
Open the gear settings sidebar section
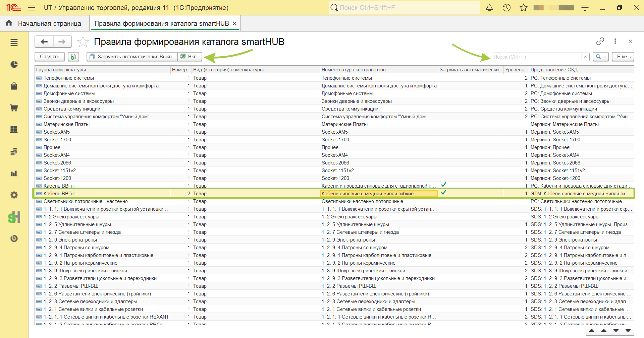coord(14,195)
